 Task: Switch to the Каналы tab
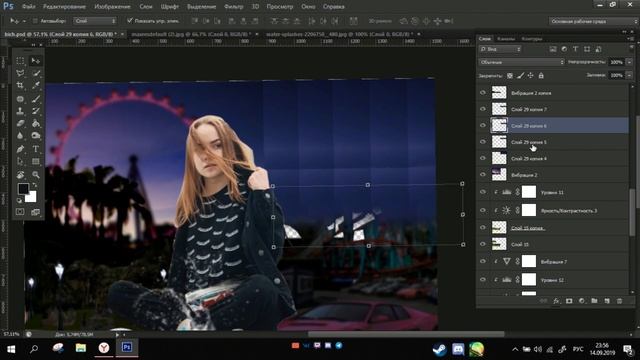pyautogui.click(x=506, y=39)
